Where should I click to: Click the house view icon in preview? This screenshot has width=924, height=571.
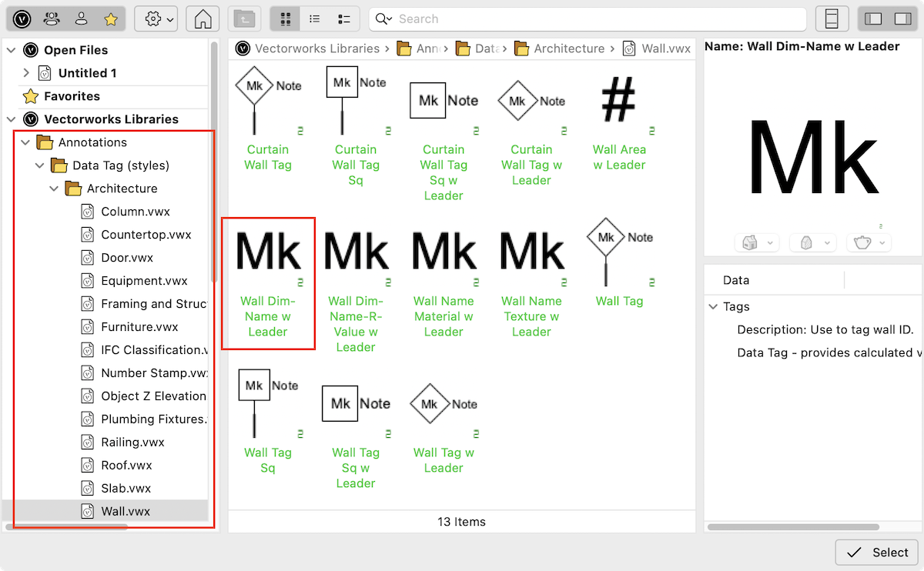750,243
